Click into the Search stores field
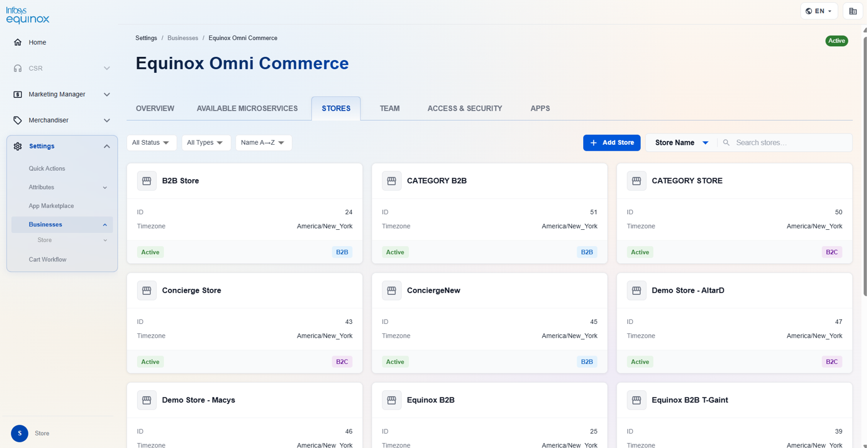 point(791,143)
